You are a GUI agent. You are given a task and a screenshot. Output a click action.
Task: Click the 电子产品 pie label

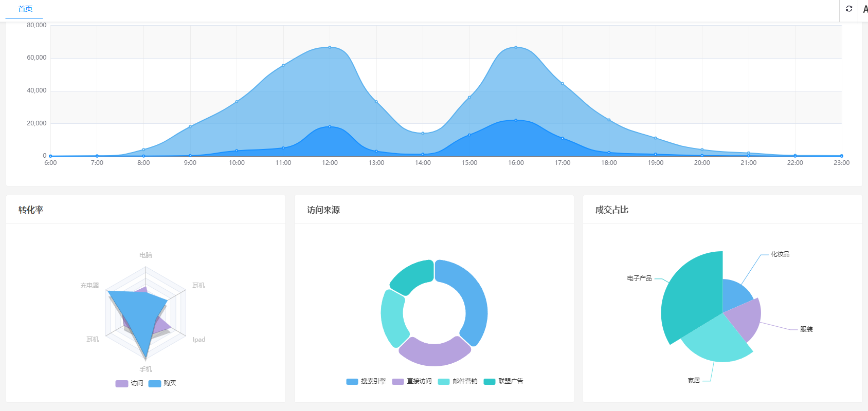point(639,278)
